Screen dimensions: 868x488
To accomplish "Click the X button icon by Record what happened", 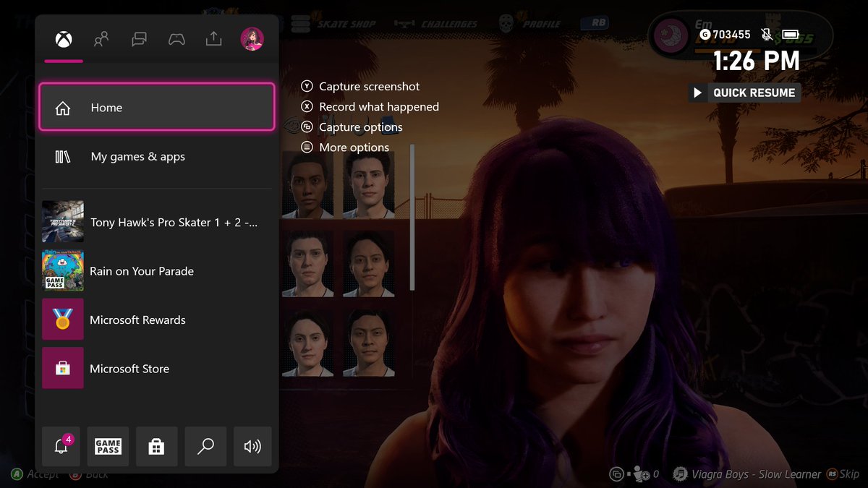I will coord(307,106).
